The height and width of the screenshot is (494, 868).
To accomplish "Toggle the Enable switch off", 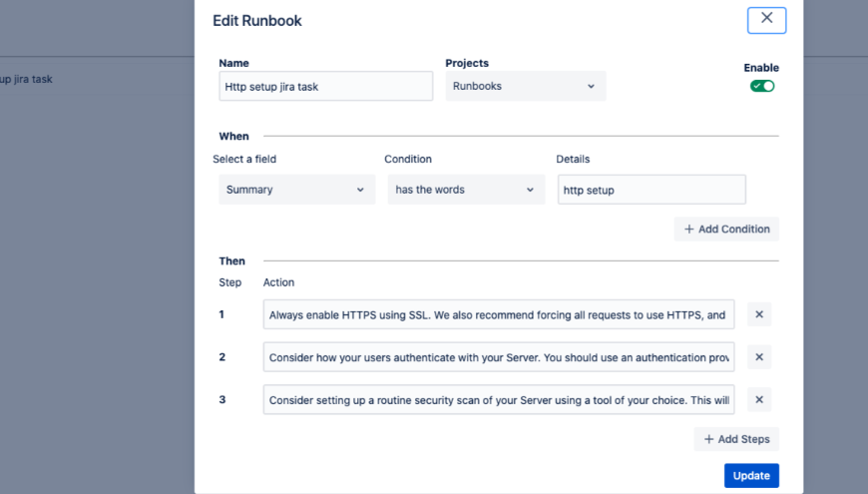I will tap(762, 86).
